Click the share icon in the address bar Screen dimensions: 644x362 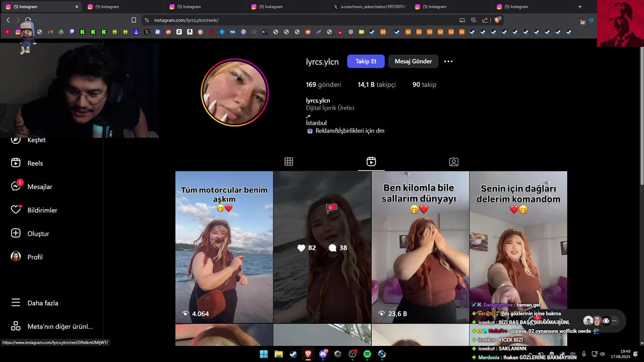pos(485,20)
